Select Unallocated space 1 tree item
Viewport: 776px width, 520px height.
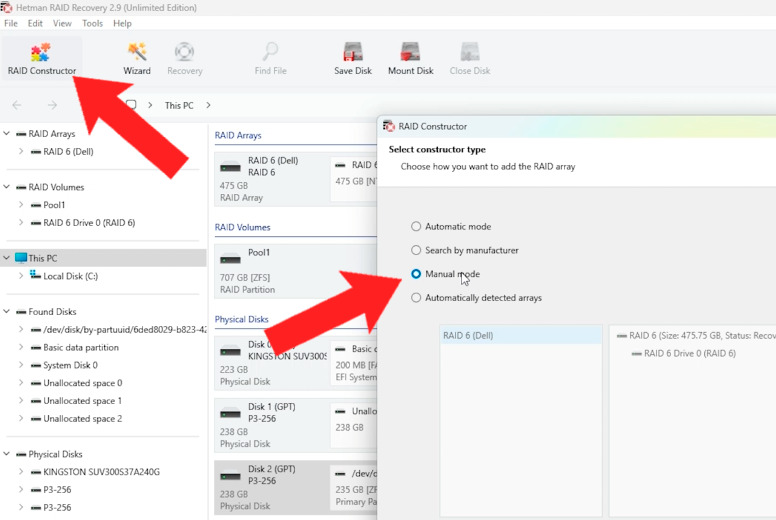pos(82,401)
